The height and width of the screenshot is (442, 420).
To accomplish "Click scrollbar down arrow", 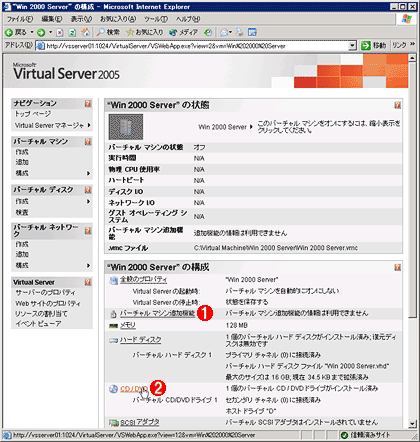I will click(x=412, y=424).
